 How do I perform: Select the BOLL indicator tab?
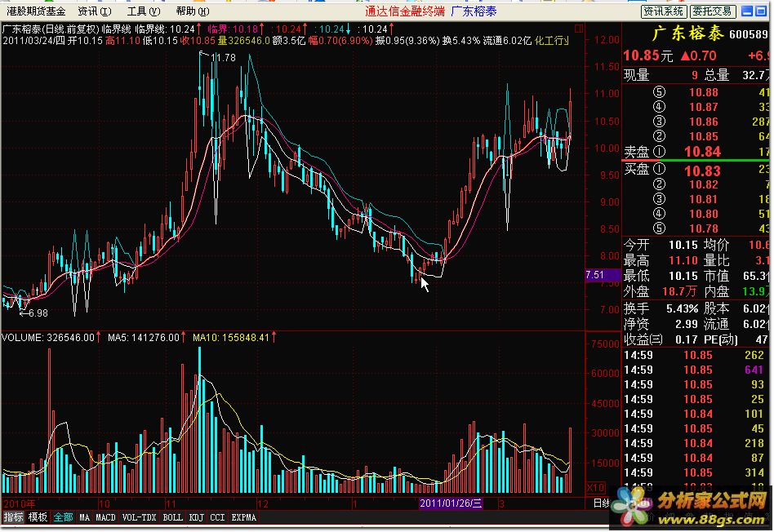(172, 517)
